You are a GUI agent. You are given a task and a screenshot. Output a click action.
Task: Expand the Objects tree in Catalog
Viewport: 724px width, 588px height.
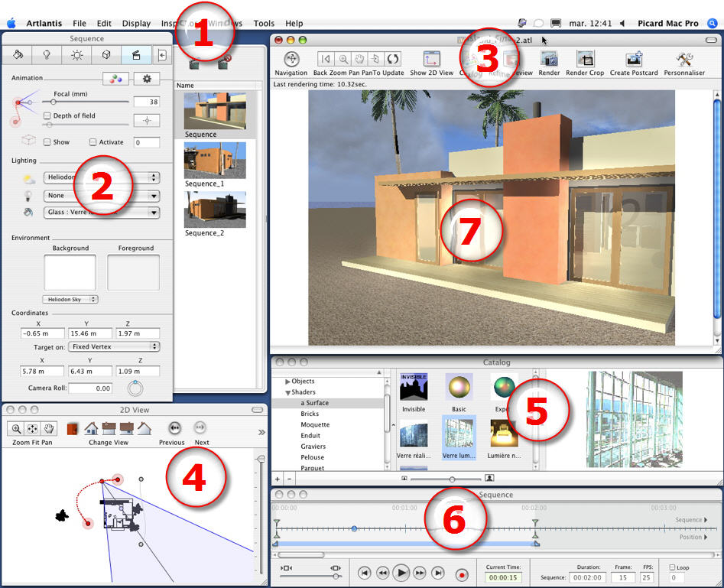coord(288,382)
